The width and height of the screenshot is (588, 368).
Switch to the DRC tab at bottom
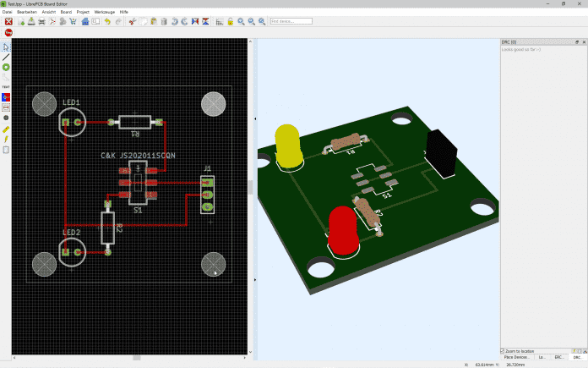click(577, 357)
